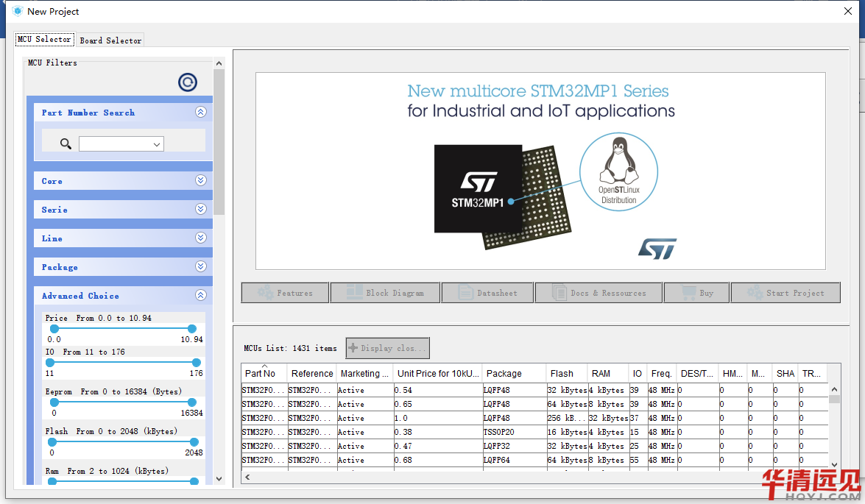Collapse the Advanced Choice section
The width and height of the screenshot is (865, 504).
click(x=200, y=295)
